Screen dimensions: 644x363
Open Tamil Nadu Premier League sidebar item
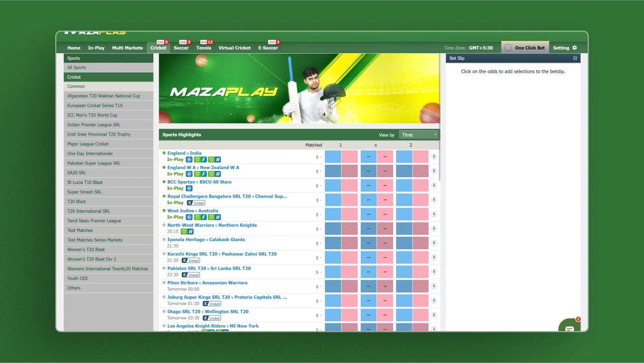tap(108, 221)
